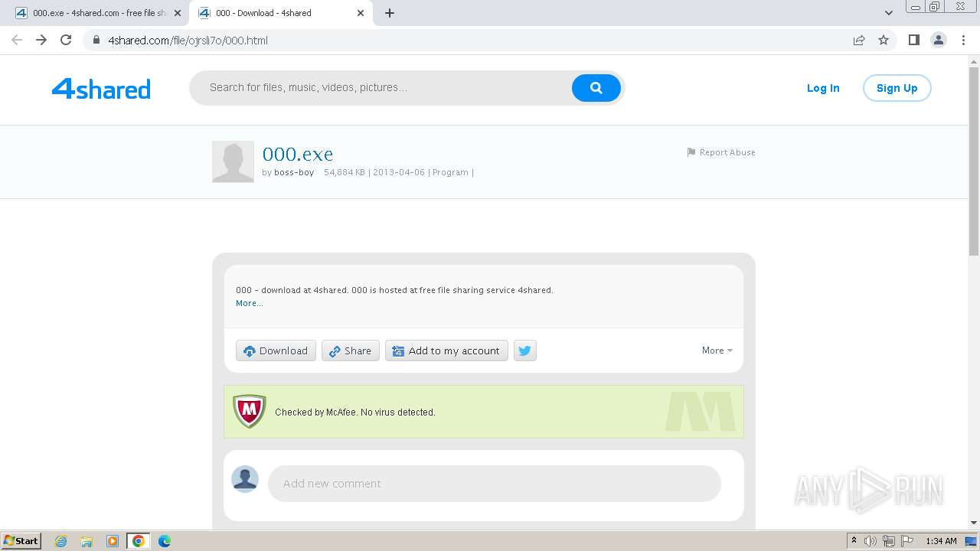Open media player from taskbar
The height and width of the screenshot is (551, 980).
113,541
